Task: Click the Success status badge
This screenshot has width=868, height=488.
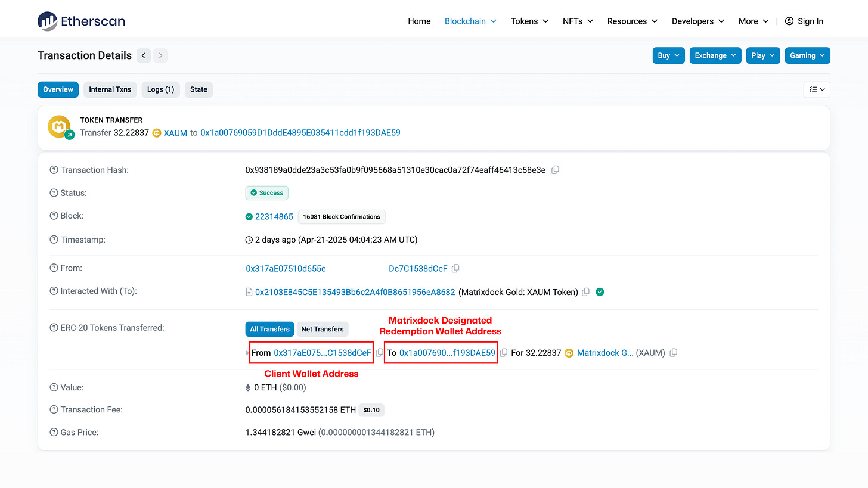Action: click(x=267, y=193)
